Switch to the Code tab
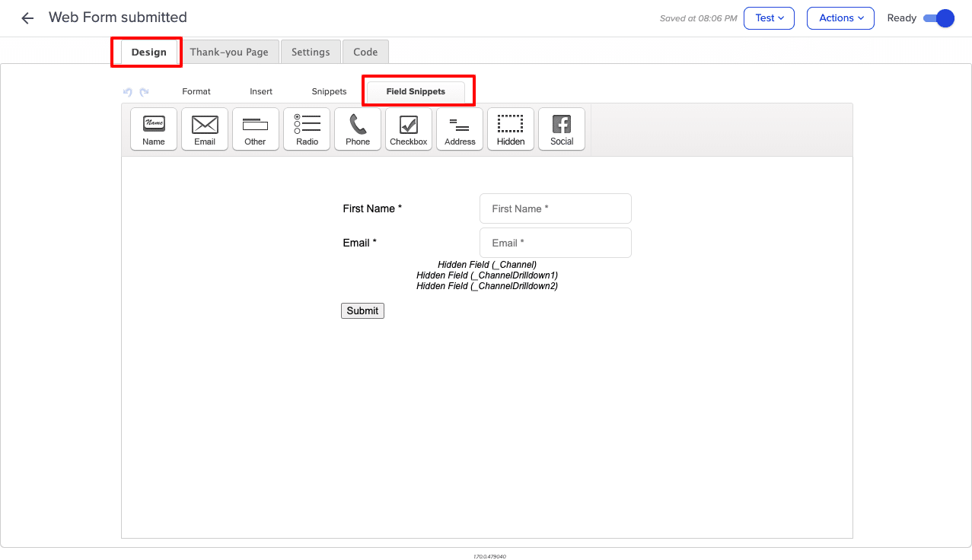Image resolution: width=972 pixels, height=560 pixels. (365, 52)
